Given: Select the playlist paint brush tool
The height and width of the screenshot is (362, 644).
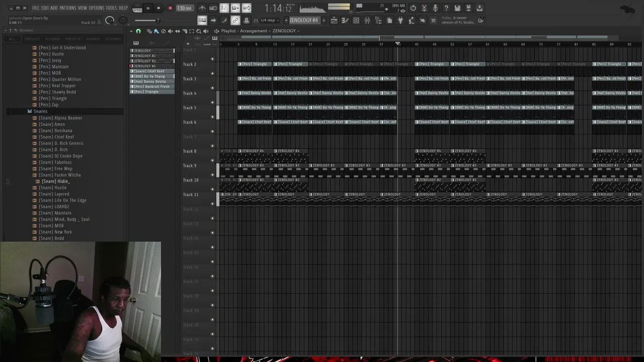Looking at the screenshot, I should [156, 31].
